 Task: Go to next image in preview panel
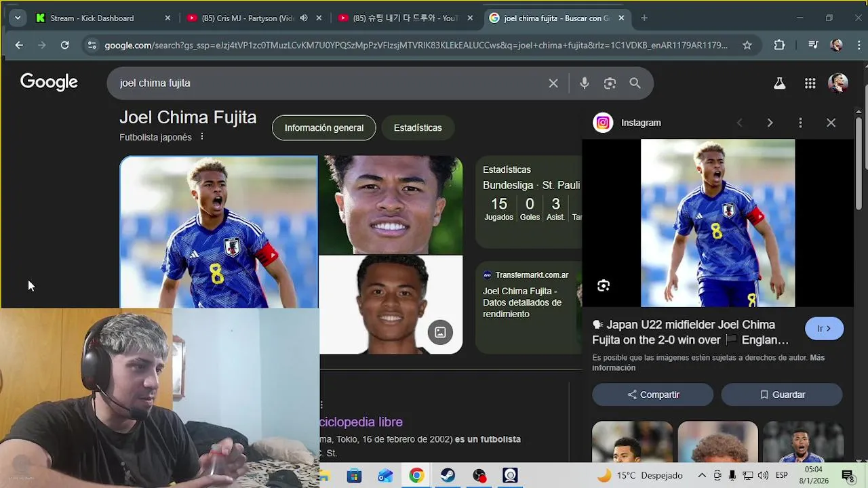click(x=770, y=123)
